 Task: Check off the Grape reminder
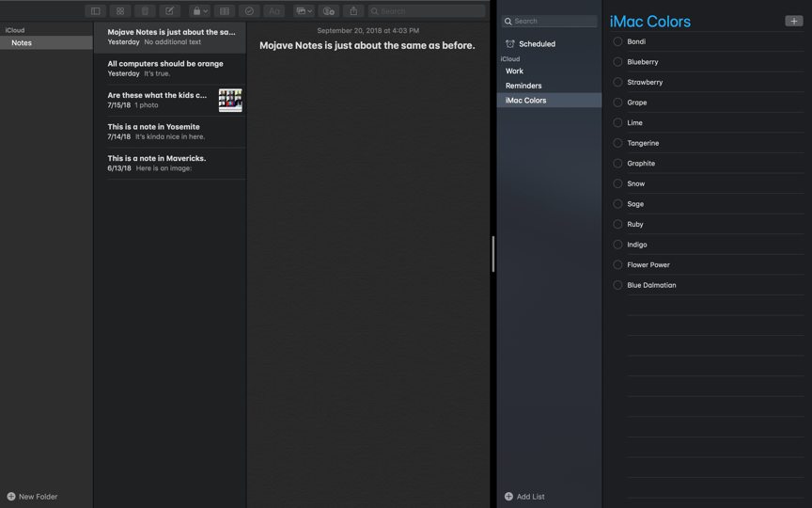click(x=617, y=103)
